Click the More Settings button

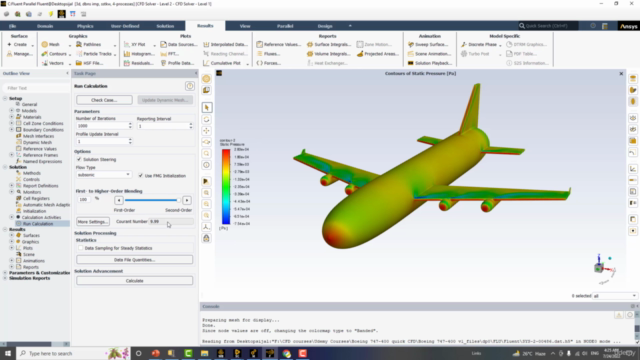[x=93, y=222]
